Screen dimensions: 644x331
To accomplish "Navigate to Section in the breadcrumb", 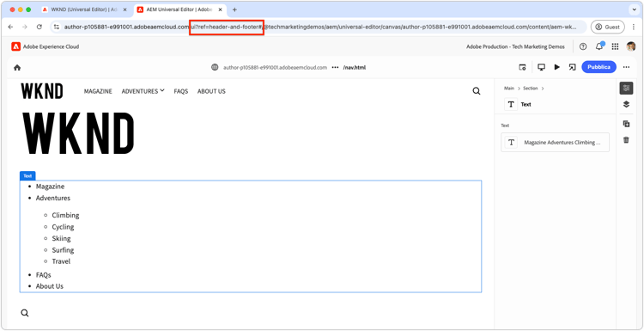I will tap(531, 89).
